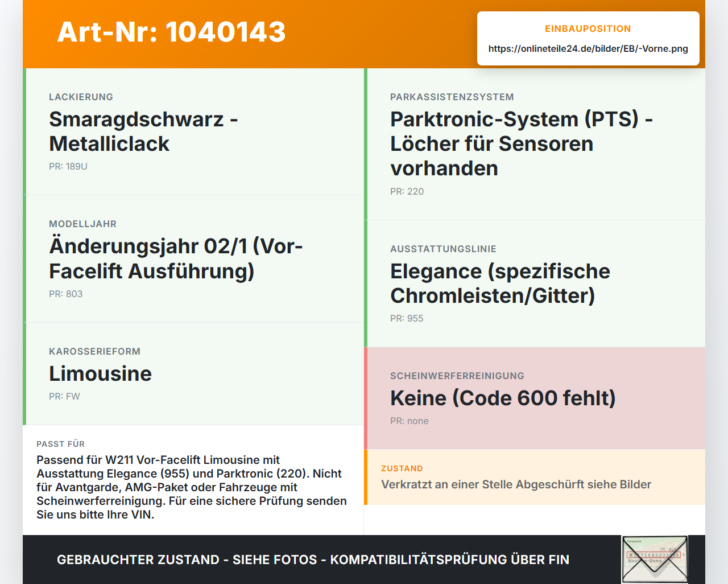This screenshot has height=584, width=728.
Task: Click the Parktronic-System (PTS) card
Action: (x=535, y=144)
